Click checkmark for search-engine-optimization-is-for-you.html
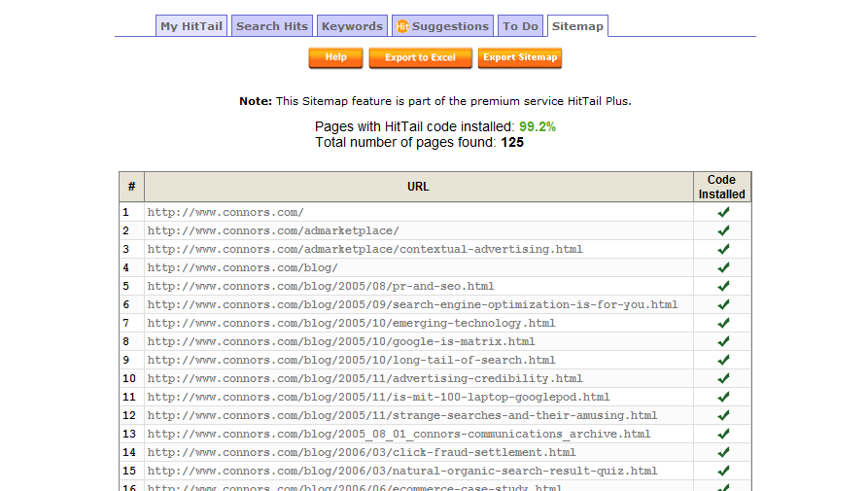The image size is (868, 491). [x=723, y=304]
